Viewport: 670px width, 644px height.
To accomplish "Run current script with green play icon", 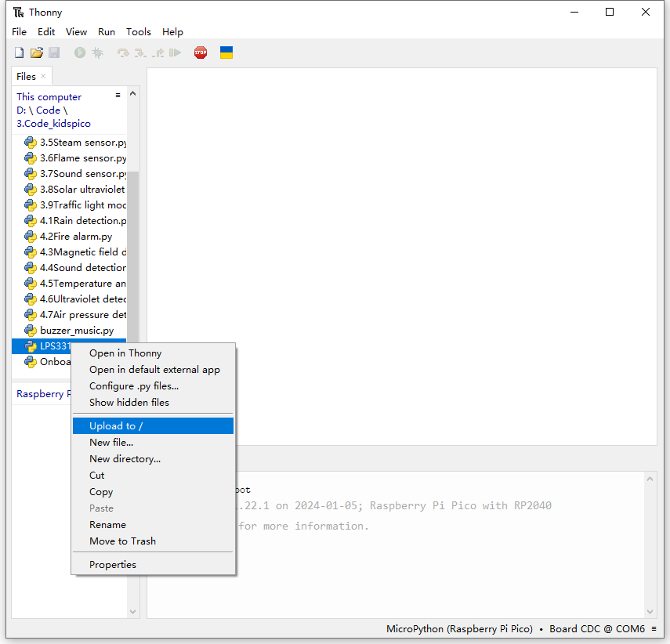I will coord(80,52).
